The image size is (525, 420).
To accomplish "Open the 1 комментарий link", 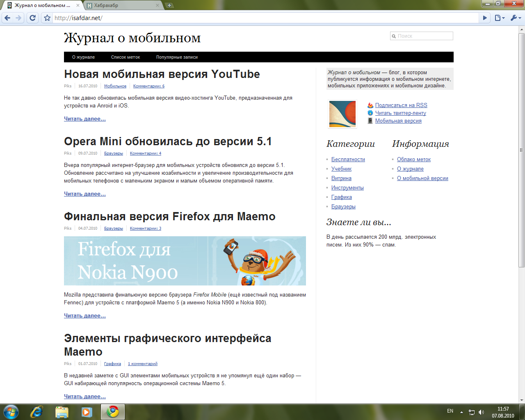I will click(x=143, y=364).
